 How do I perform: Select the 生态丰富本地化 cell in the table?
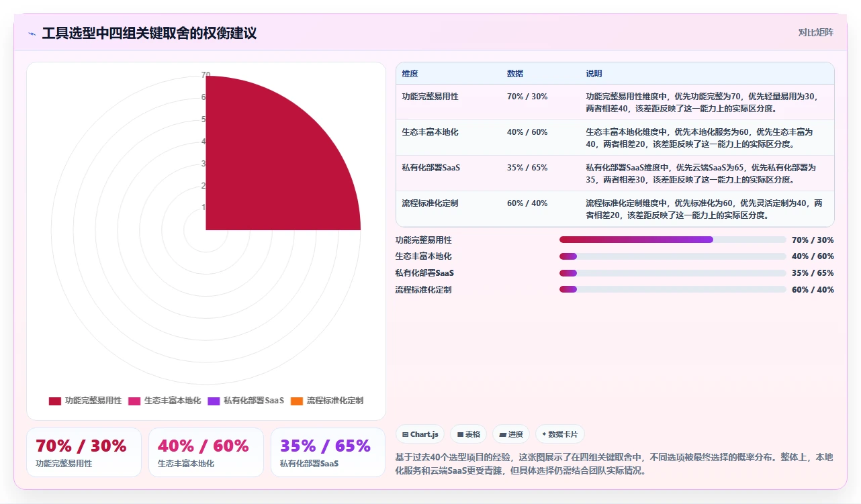pyautogui.click(x=449, y=138)
